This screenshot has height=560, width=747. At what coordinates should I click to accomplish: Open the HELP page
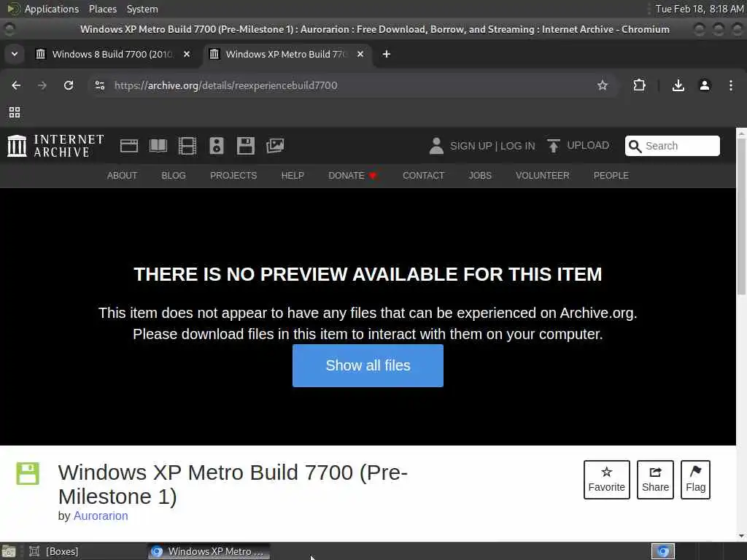point(293,176)
